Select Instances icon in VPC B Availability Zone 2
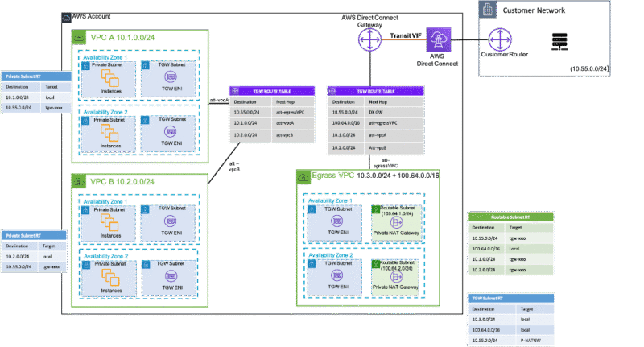The height and width of the screenshot is (347, 644). (x=110, y=277)
